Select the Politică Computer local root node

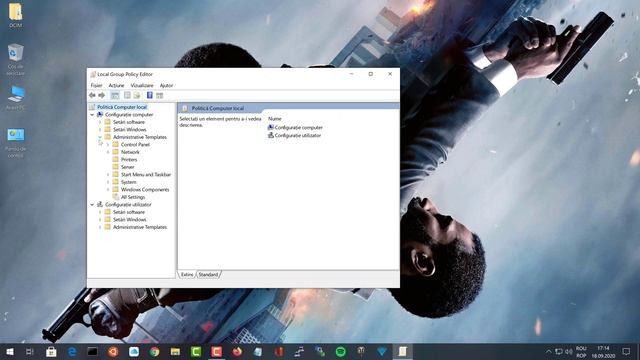click(122, 107)
